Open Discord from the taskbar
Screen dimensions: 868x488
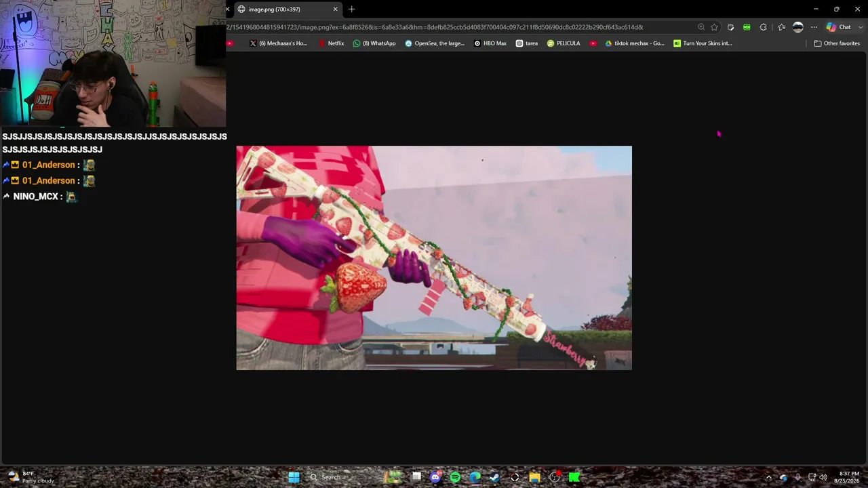point(435,477)
